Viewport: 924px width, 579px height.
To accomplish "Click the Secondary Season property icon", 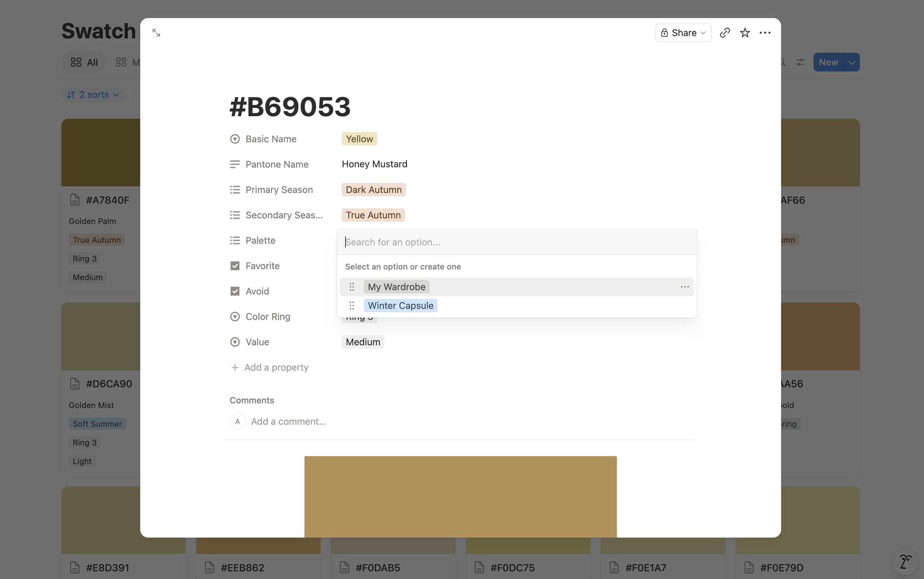I will pyautogui.click(x=235, y=215).
